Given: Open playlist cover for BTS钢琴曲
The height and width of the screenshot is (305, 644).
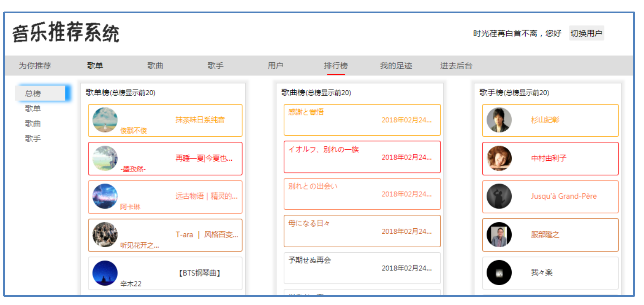Looking at the screenshot, I should 105,273.
